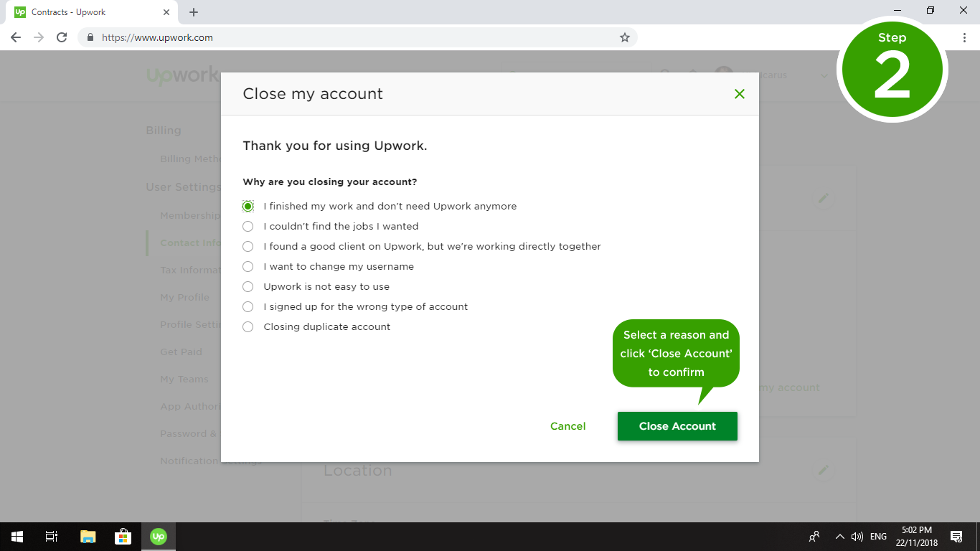Bookmark this page with star icon
The height and width of the screenshot is (551, 980).
pyautogui.click(x=625, y=37)
